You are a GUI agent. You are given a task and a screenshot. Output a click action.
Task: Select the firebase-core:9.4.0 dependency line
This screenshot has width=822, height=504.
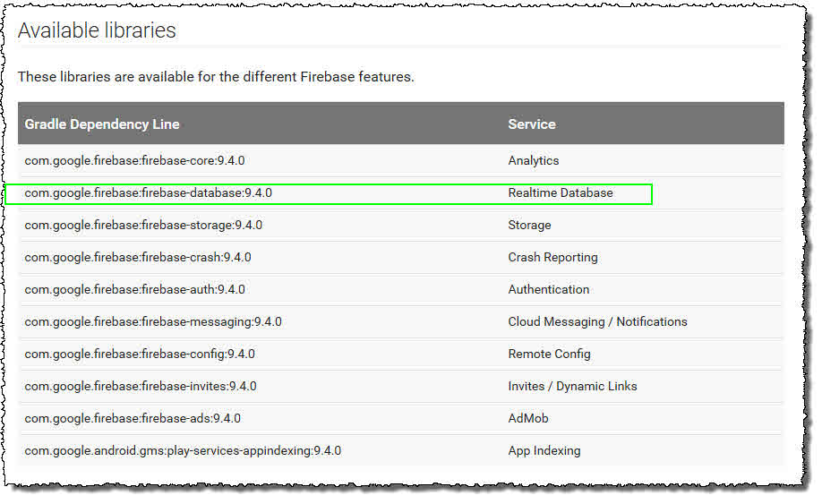[134, 161]
